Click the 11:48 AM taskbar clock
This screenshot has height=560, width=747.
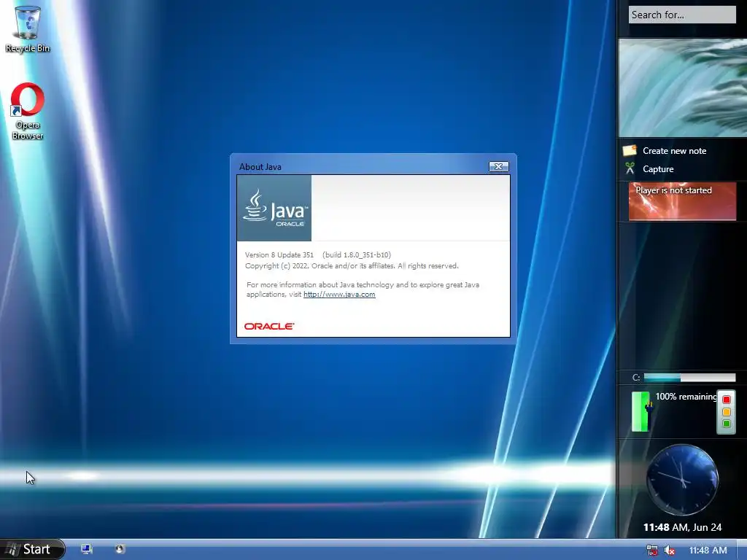coord(708,550)
